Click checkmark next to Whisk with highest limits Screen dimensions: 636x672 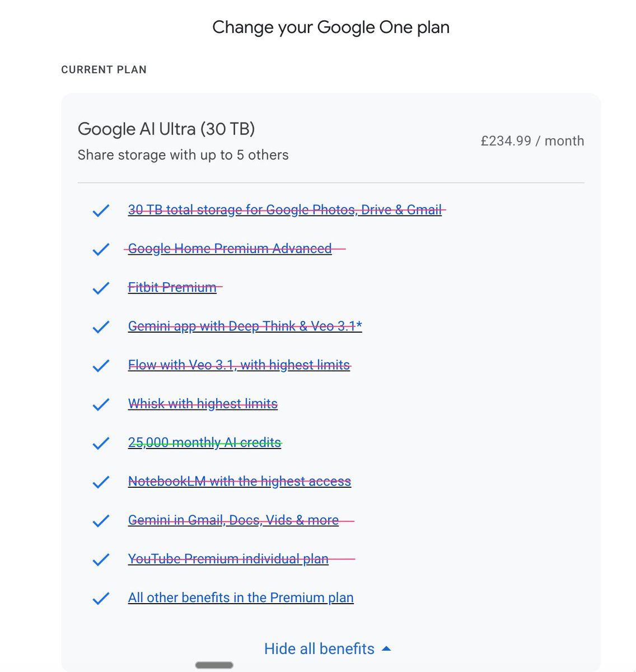(101, 404)
